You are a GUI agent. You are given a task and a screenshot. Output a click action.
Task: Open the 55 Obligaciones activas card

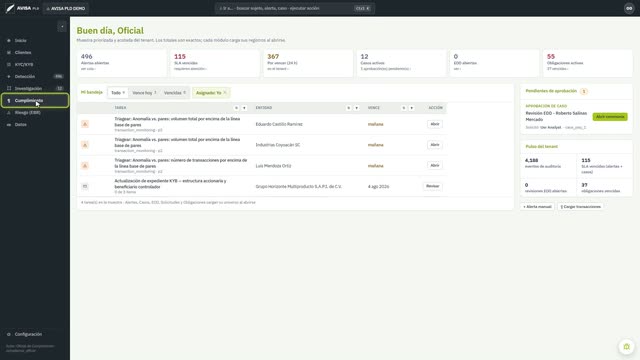point(588,63)
